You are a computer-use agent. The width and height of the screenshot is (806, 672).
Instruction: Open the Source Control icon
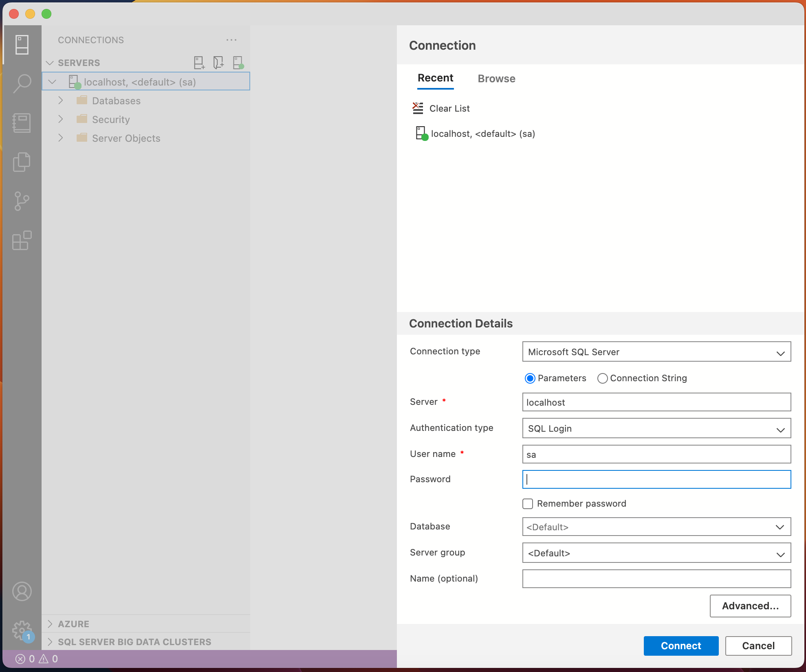coord(22,201)
